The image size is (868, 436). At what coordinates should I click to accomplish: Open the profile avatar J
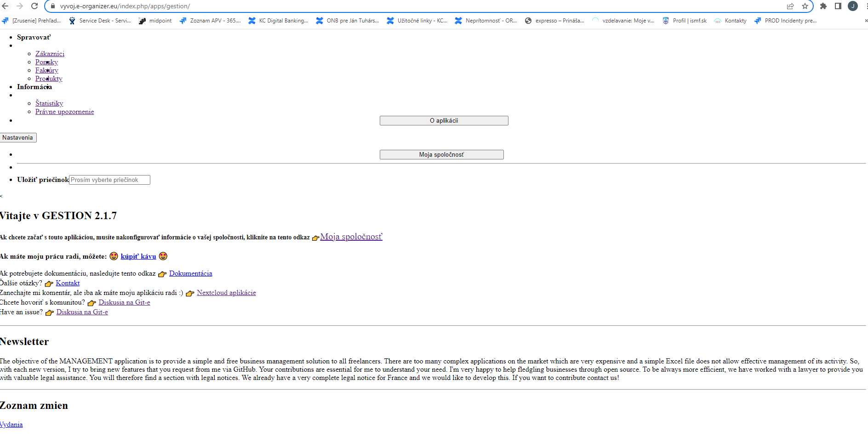pyautogui.click(x=853, y=6)
